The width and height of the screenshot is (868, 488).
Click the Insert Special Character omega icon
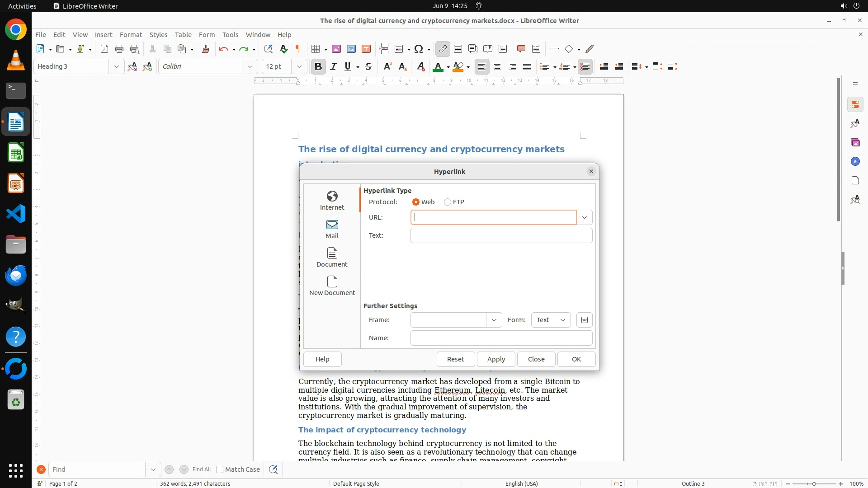[419, 49]
